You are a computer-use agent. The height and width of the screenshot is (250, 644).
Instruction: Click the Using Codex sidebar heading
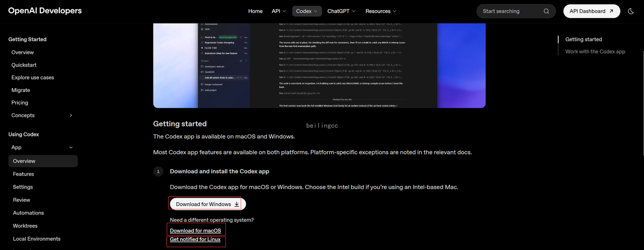[x=24, y=134]
